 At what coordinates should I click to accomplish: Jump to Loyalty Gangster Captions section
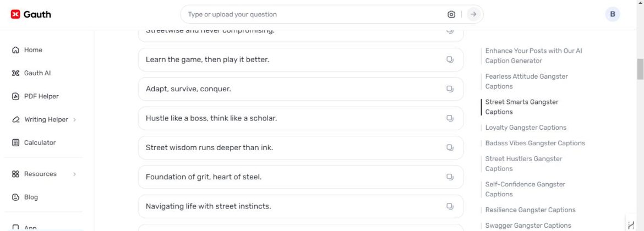pyautogui.click(x=526, y=128)
